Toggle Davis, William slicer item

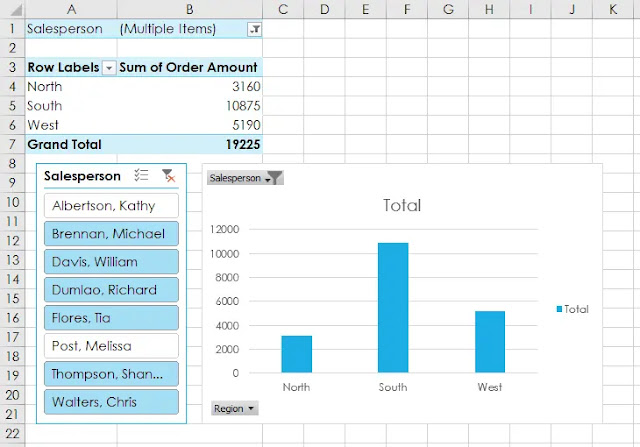[111, 262]
